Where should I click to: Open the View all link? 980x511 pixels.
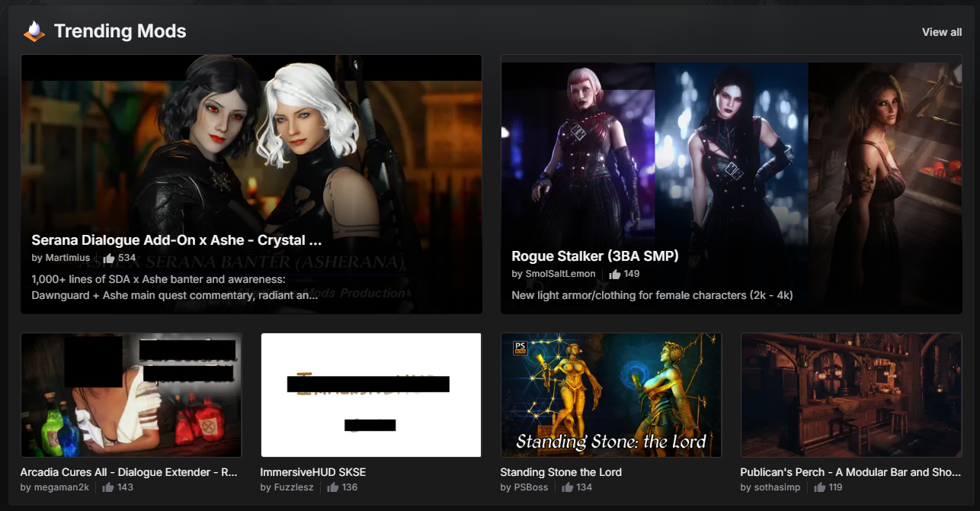point(942,32)
